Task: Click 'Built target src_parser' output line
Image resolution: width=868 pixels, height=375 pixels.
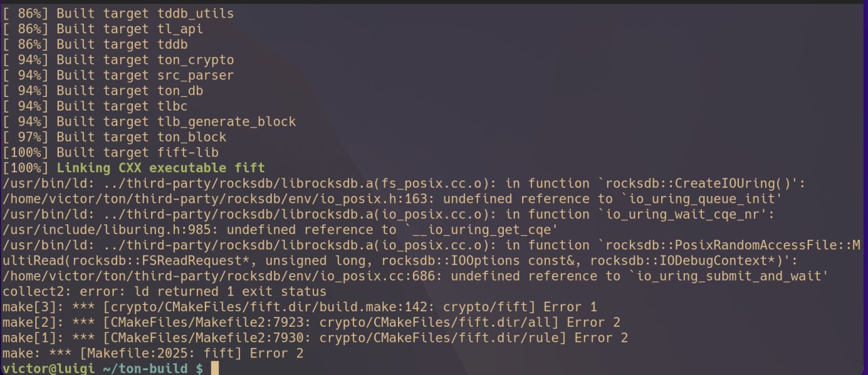Action: pyautogui.click(x=118, y=75)
